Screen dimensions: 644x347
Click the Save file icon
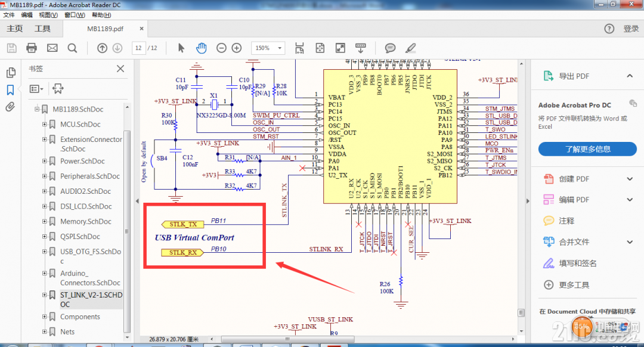(12, 48)
